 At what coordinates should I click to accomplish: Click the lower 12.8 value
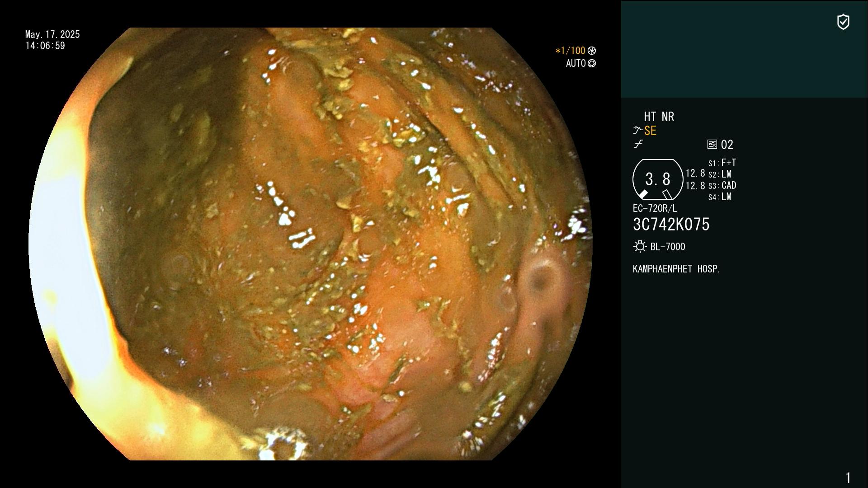point(695,186)
